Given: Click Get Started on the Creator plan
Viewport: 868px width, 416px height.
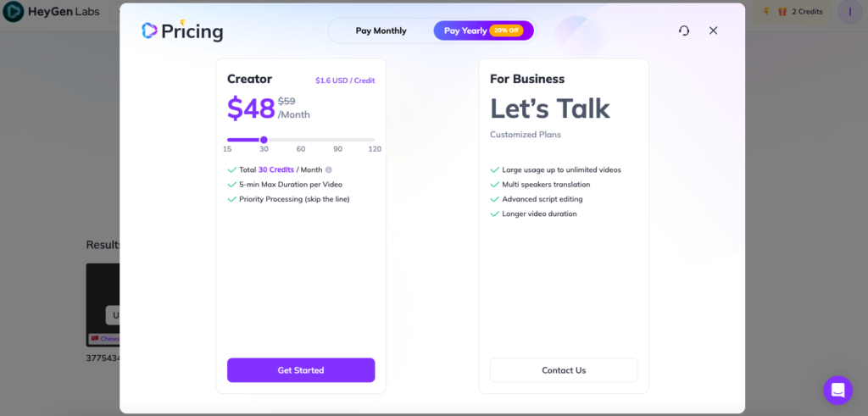Looking at the screenshot, I should coord(301,370).
